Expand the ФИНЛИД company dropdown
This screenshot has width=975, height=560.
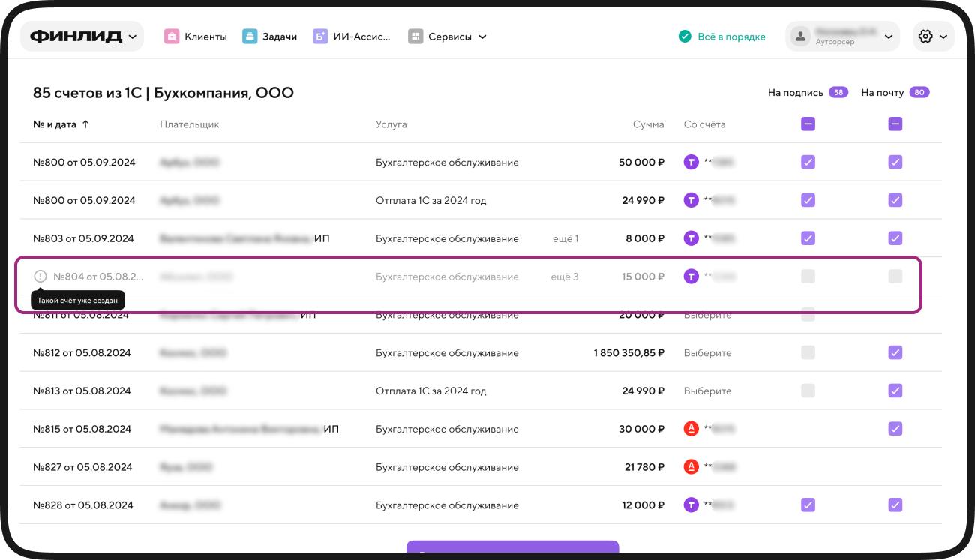coord(82,37)
